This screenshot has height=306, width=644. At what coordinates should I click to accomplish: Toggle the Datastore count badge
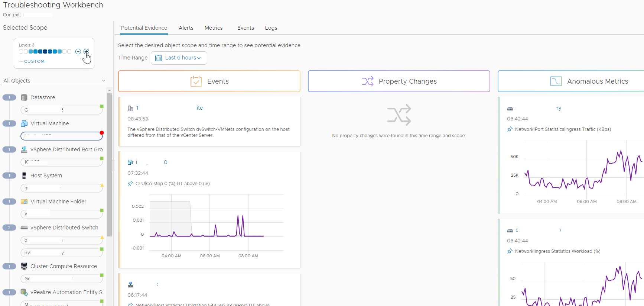tap(9, 97)
